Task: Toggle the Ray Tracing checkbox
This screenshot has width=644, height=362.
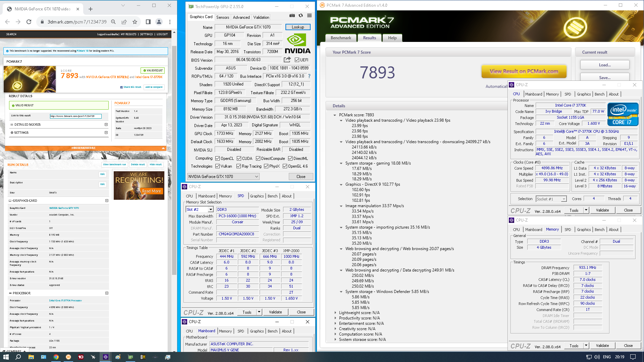Action: click(238, 166)
